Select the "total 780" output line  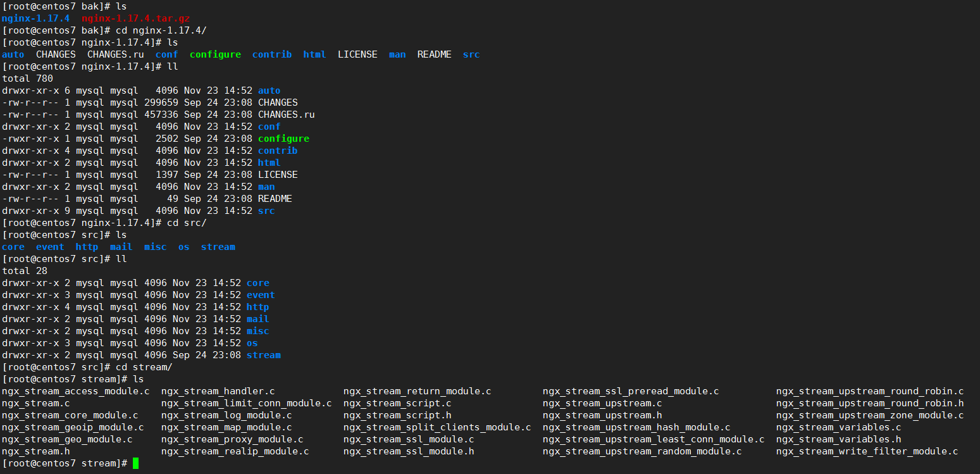click(27, 78)
